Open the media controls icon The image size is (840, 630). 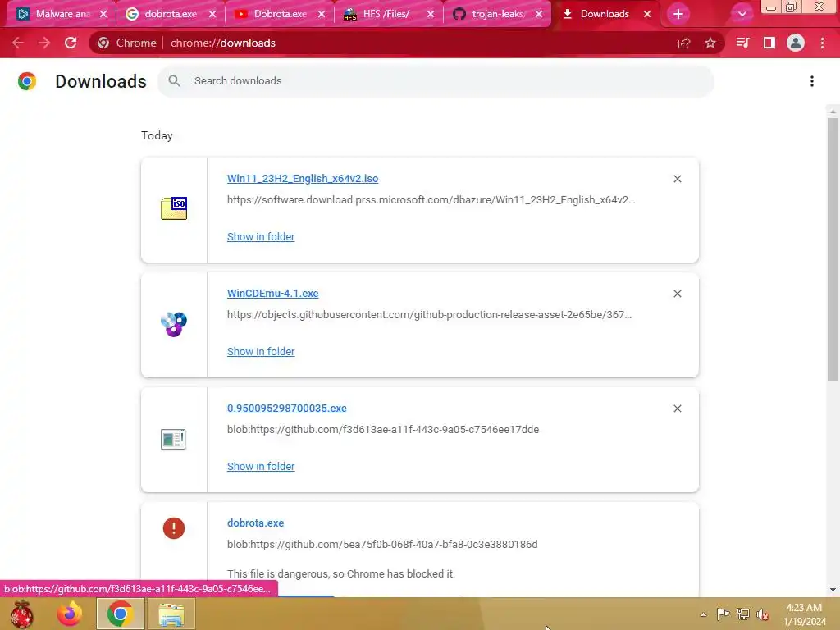click(742, 43)
